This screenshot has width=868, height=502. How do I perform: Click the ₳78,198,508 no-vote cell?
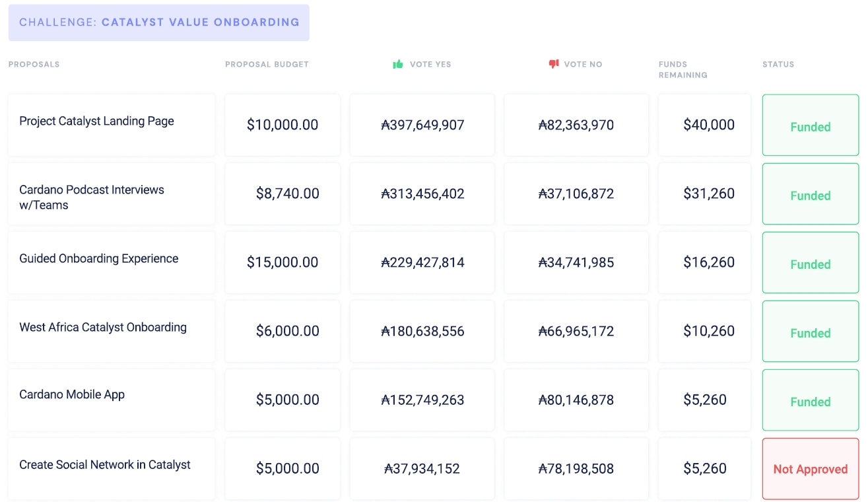pos(576,469)
